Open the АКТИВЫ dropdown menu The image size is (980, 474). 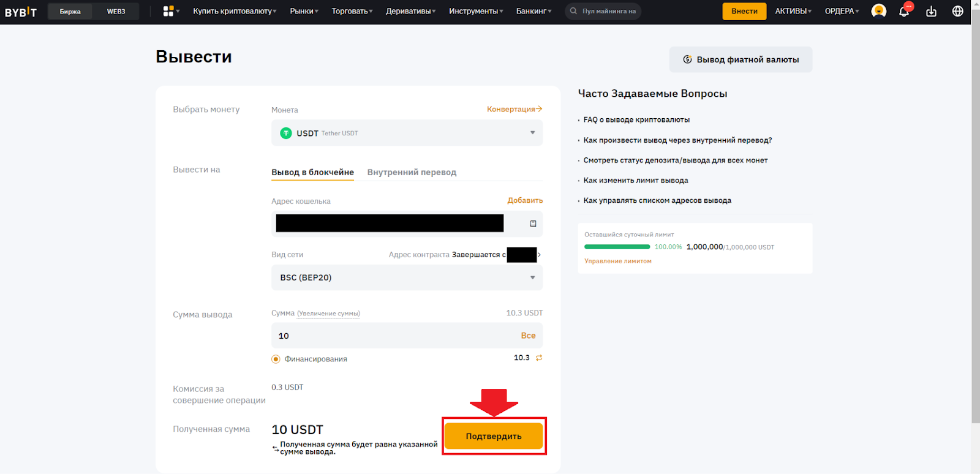[793, 11]
